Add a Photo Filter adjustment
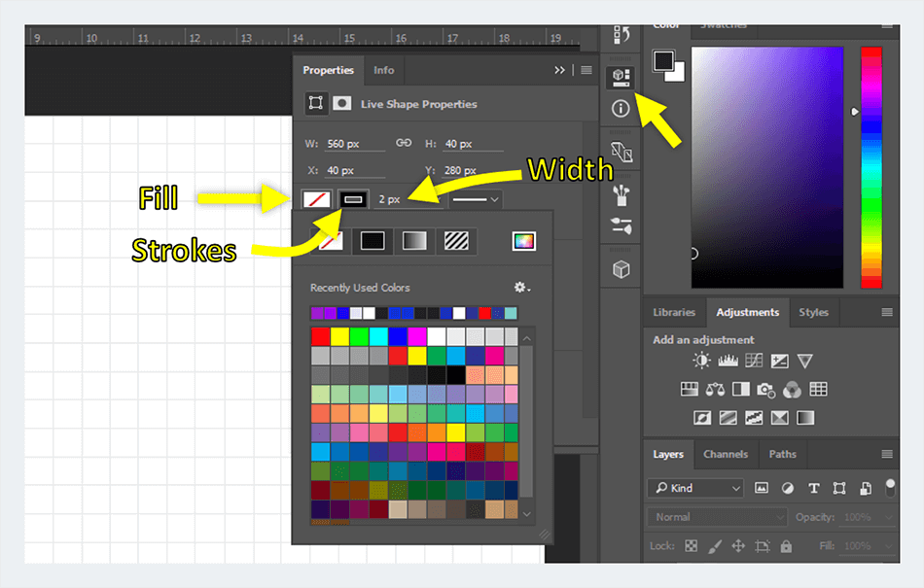Screen dimensions: 924x588 click(766, 389)
